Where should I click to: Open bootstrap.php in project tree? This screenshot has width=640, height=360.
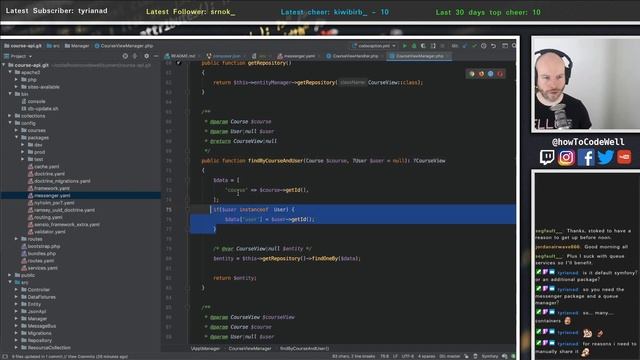(44, 246)
